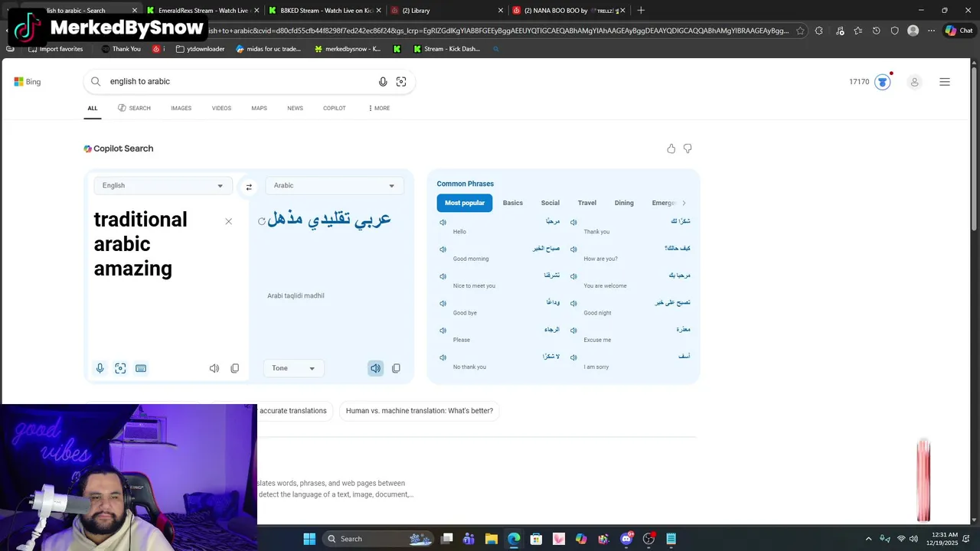Click the Bing logo

(x=28, y=82)
